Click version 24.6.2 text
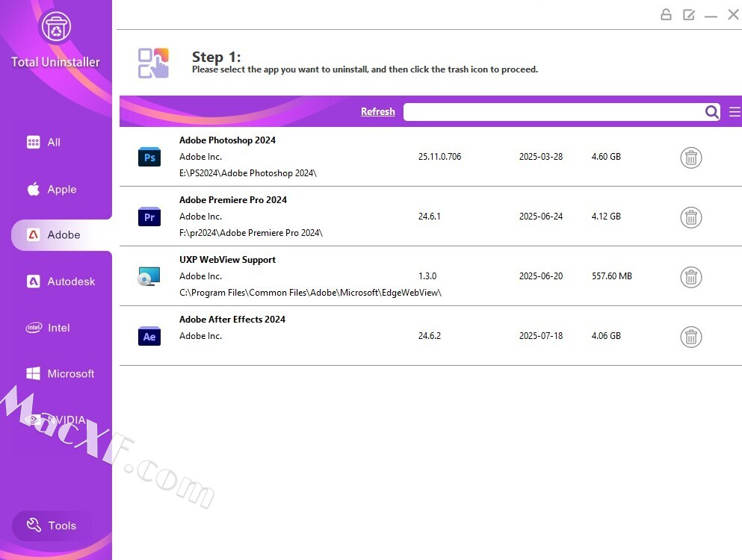Screen dimensions: 742x560 pos(429,336)
